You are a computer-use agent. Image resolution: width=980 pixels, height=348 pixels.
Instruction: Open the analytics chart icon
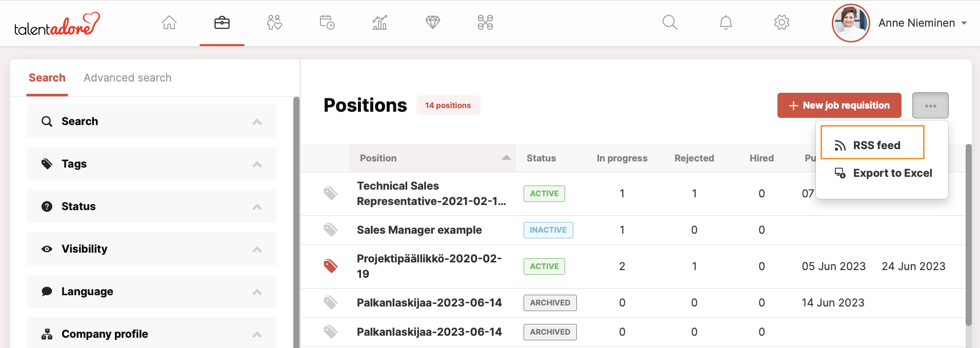380,23
